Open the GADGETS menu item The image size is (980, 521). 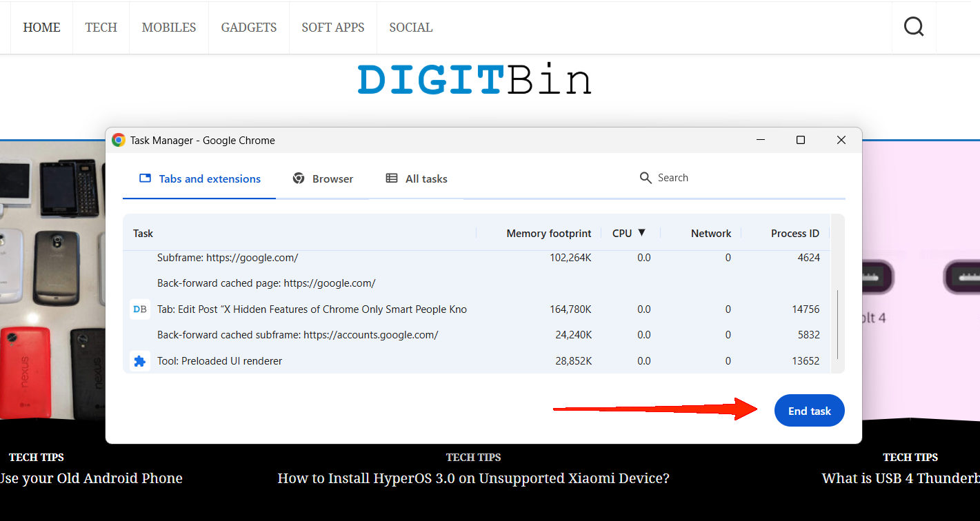(248, 27)
